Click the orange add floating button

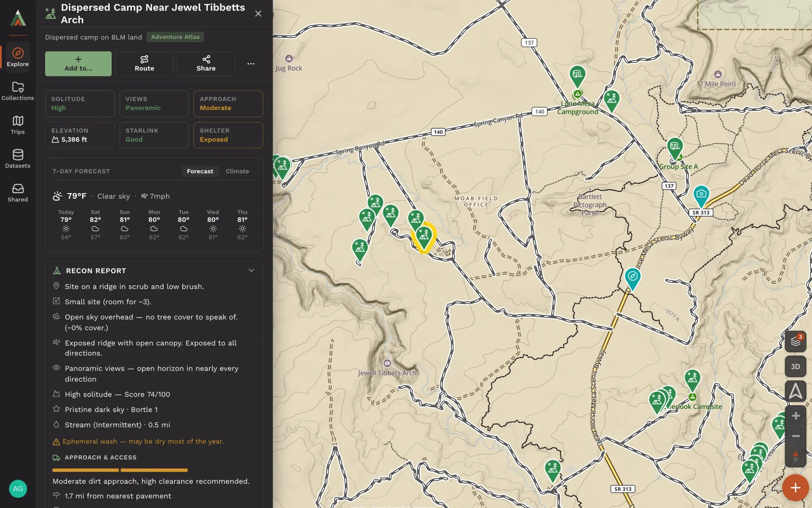click(795, 488)
